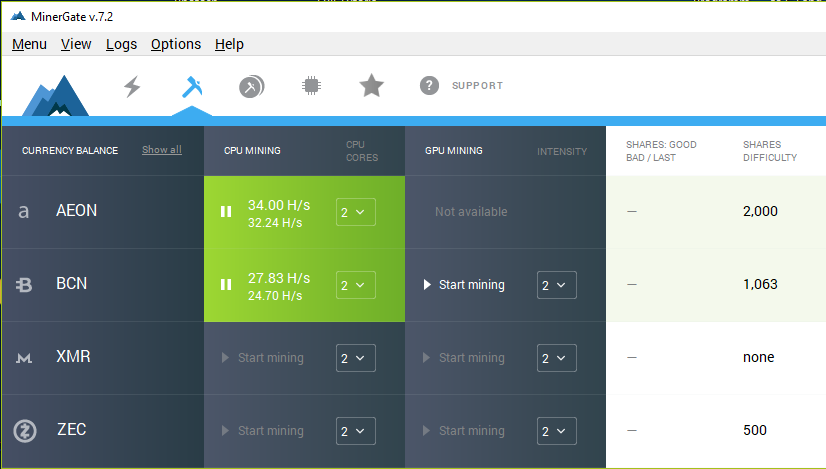The width and height of the screenshot is (826, 469).
Task: Click the AEON shares difficulty 2,000
Action: point(760,211)
